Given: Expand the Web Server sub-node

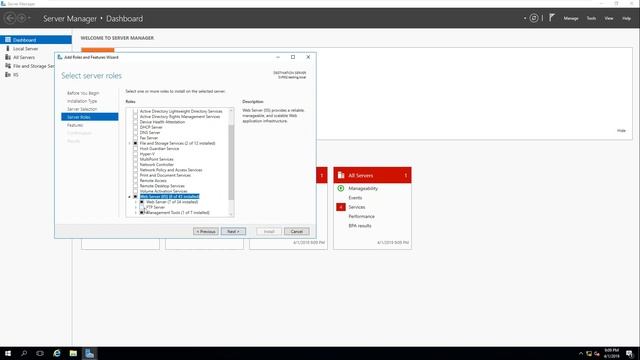Looking at the screenshot, I should (x=136, y=202).
